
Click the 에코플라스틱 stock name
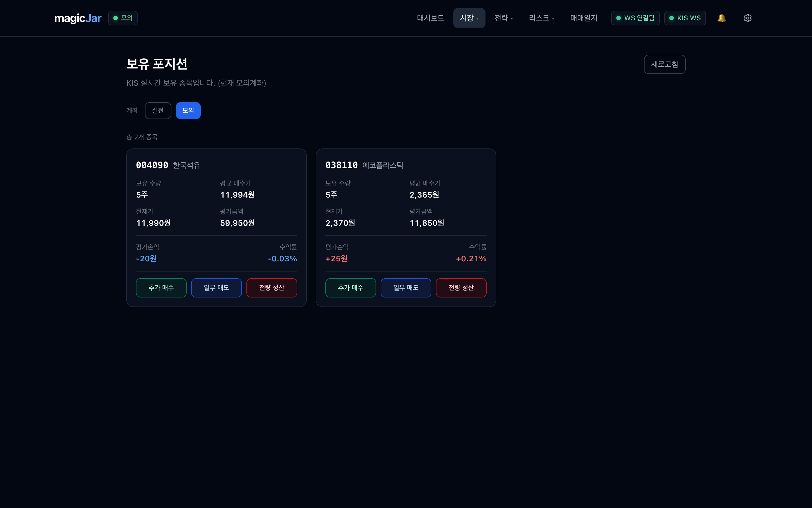pyautogui.click(x=383, y=165)
